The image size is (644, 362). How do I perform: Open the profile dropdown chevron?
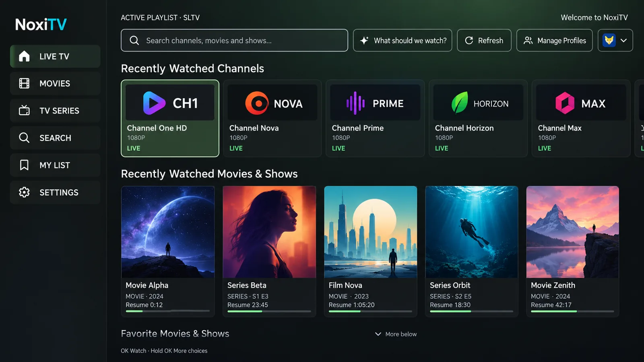tap(623, 40)
